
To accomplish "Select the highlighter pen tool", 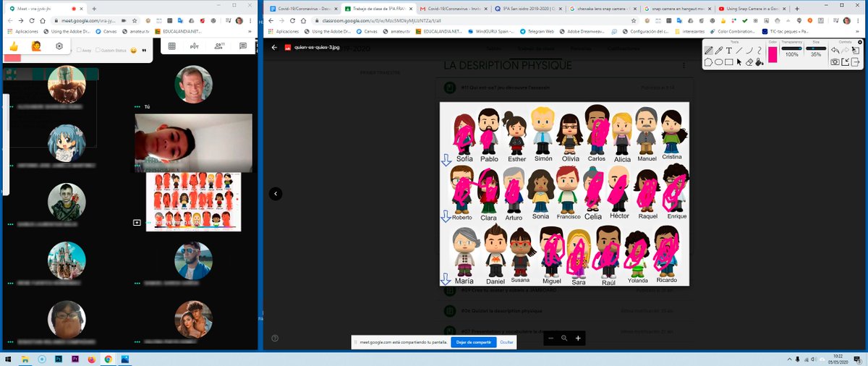I will pyautogui.click(x=719, y=51).
